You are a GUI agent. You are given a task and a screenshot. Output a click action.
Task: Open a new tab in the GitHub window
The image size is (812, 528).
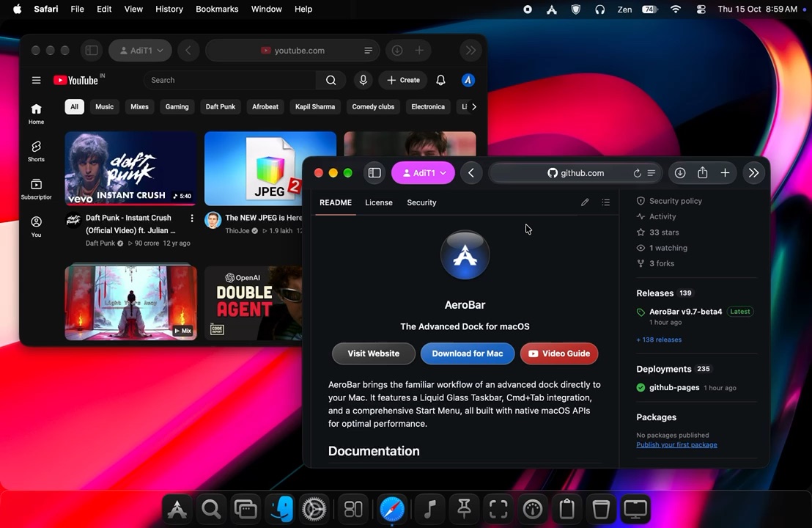point(725,173)
